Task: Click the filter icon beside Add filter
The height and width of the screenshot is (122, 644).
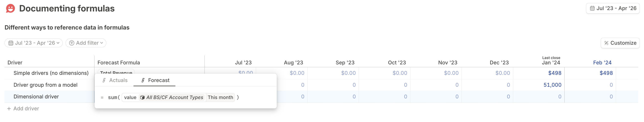Action: pos(71,43)
